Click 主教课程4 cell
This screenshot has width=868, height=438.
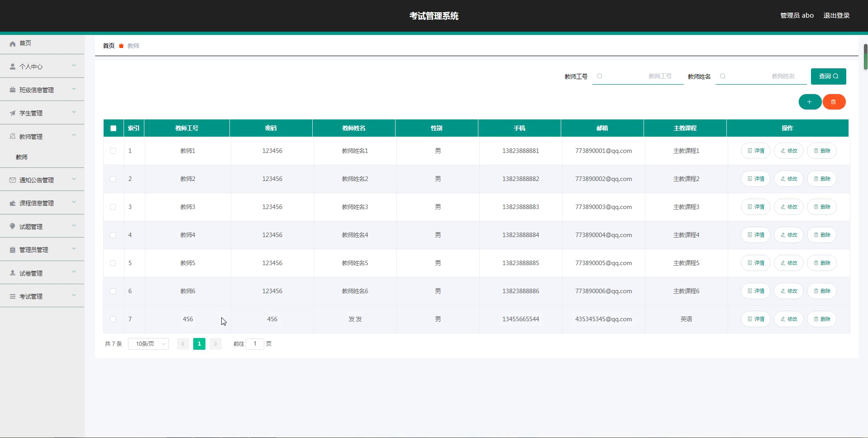click(686, 235)
